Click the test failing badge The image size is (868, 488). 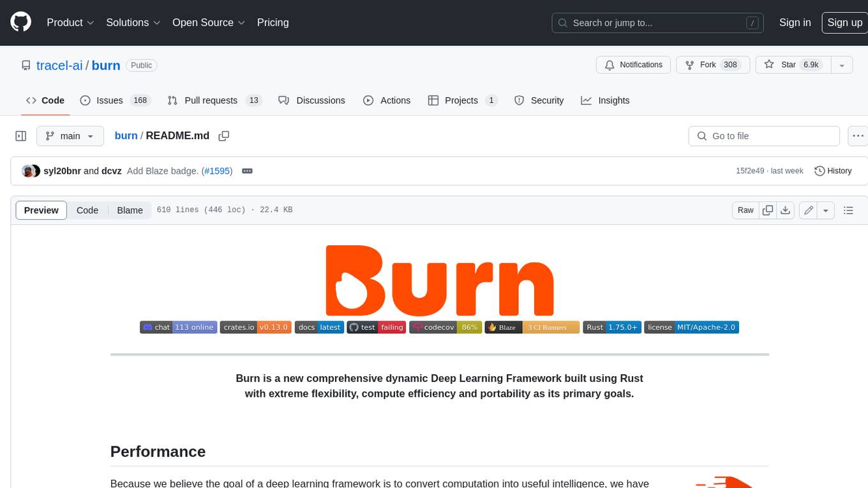click(377, 327)
